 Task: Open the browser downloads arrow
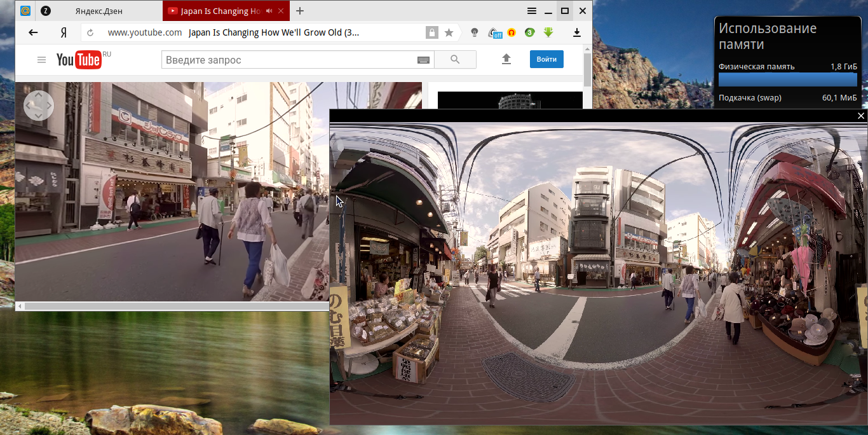click(x=577, y=32)
